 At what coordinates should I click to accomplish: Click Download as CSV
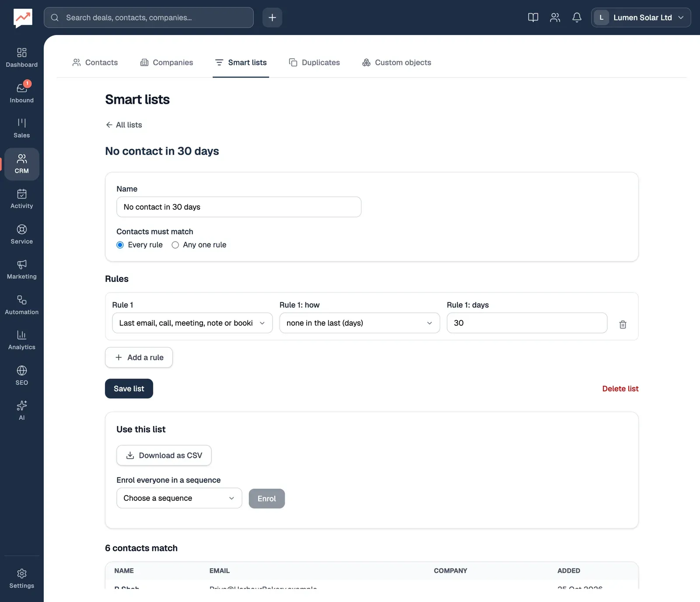point(164,455)
